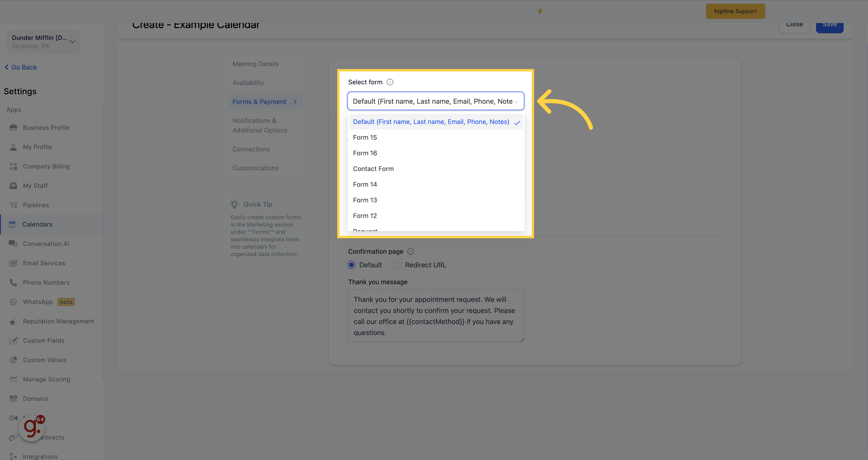Choose Form 15 from the list

click(436, 138)
